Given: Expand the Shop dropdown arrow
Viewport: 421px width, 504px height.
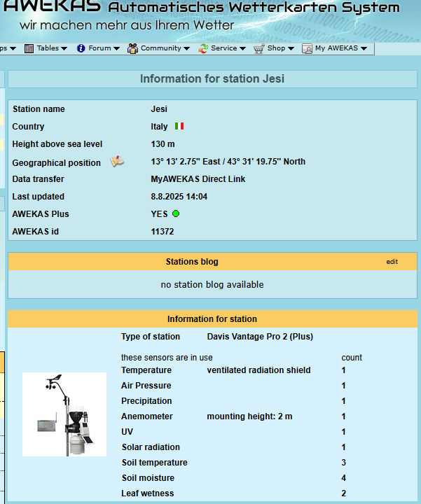Looking at the screenshot, I should click(291, 48).
